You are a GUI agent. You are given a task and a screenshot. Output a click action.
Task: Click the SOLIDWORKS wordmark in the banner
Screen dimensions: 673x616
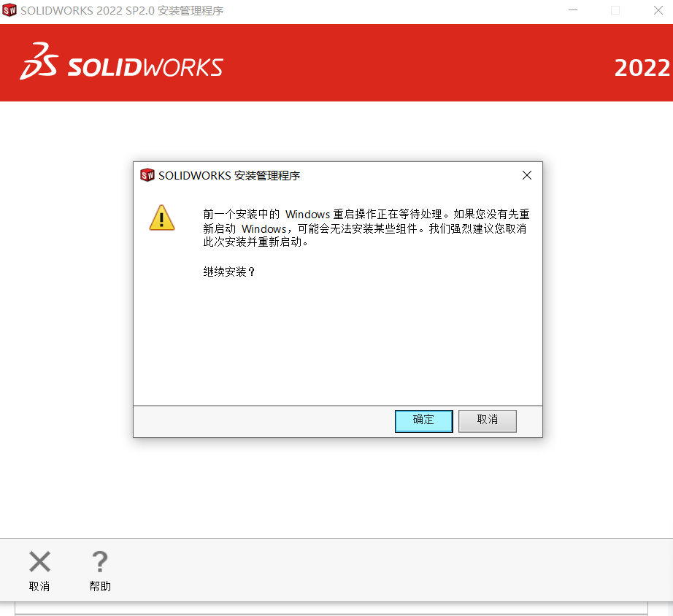145,68
